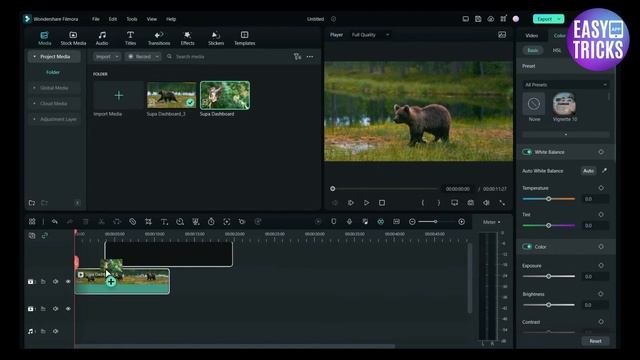Toggle the Color section switch

point(527,247)
